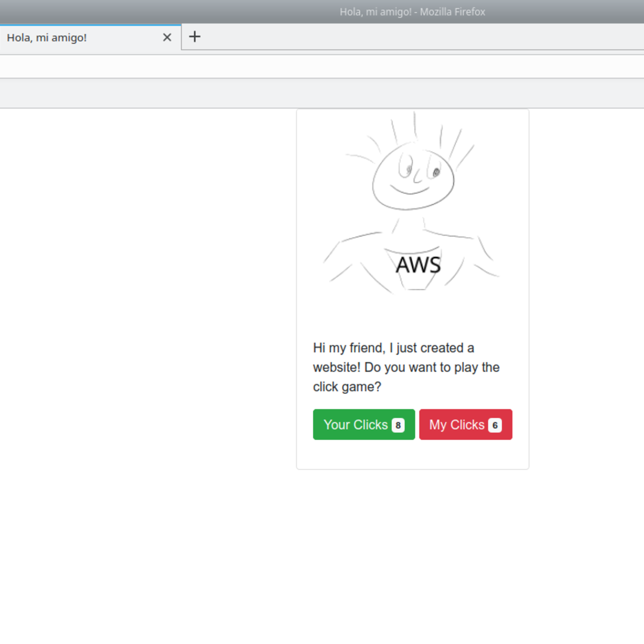Click the Mozilla Firefox window title bar
644x644 pixels.
click(x=322, y=11)
